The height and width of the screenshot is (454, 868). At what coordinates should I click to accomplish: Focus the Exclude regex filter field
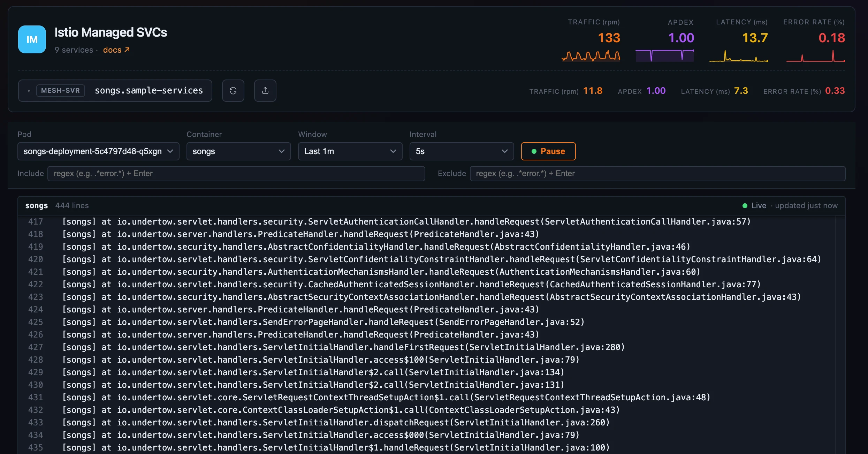tap(658, 174)
